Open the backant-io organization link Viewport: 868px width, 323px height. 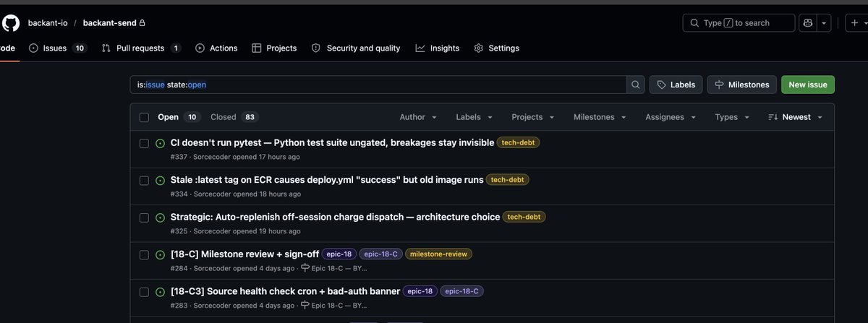click(48, 23)
